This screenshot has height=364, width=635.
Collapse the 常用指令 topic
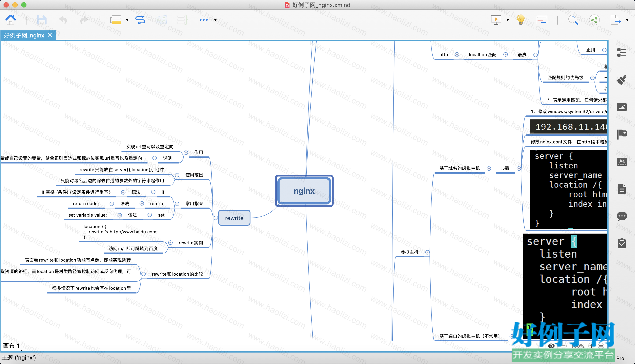point(177,204)
